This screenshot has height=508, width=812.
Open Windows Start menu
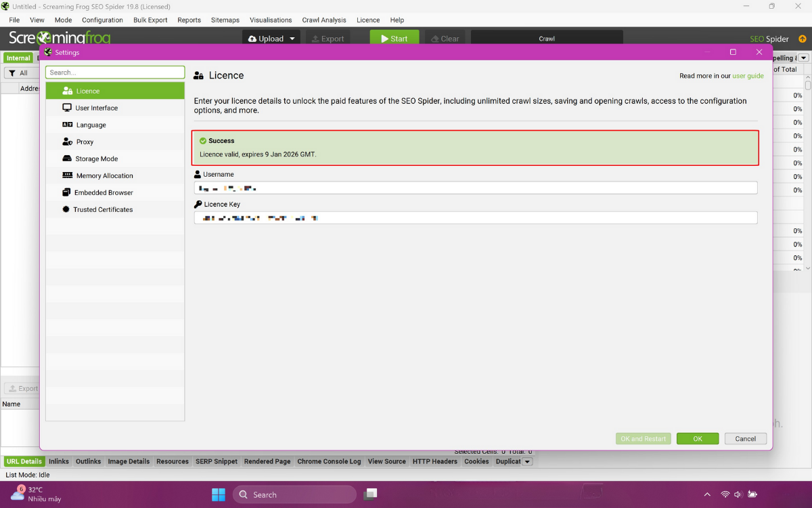tap(219, 494)
